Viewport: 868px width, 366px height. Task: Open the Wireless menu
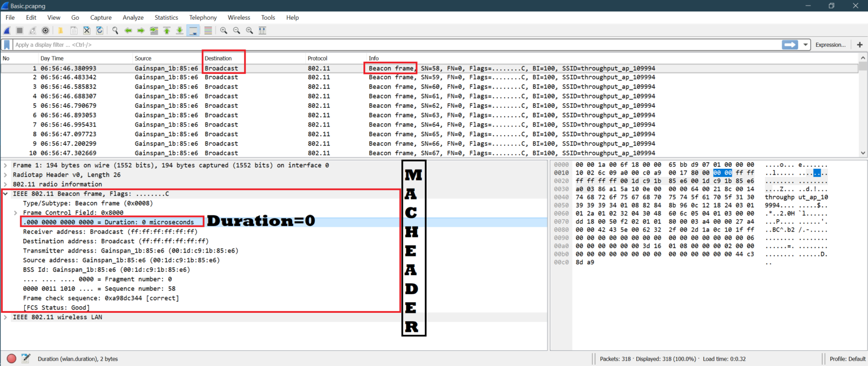tap(238, 18)
